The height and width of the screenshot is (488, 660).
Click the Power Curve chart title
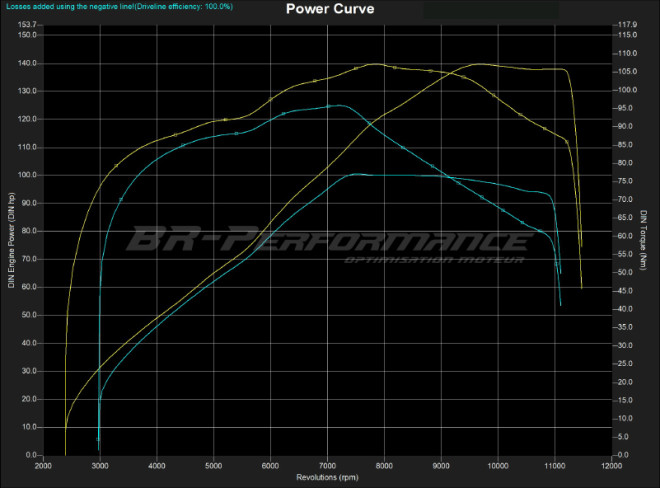[329, 10]
